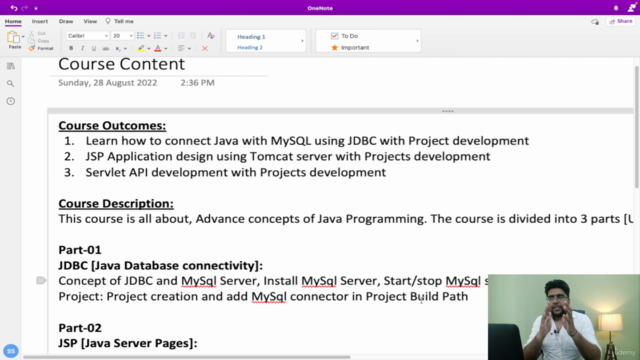
Task: Toggle italic formatting
Action: click(82, 48)
